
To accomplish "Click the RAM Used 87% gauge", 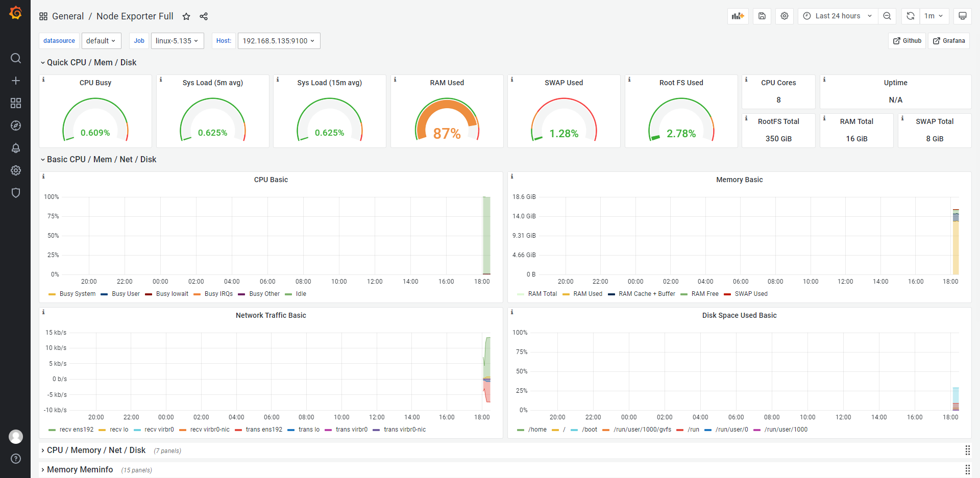I will coord(447,120).
